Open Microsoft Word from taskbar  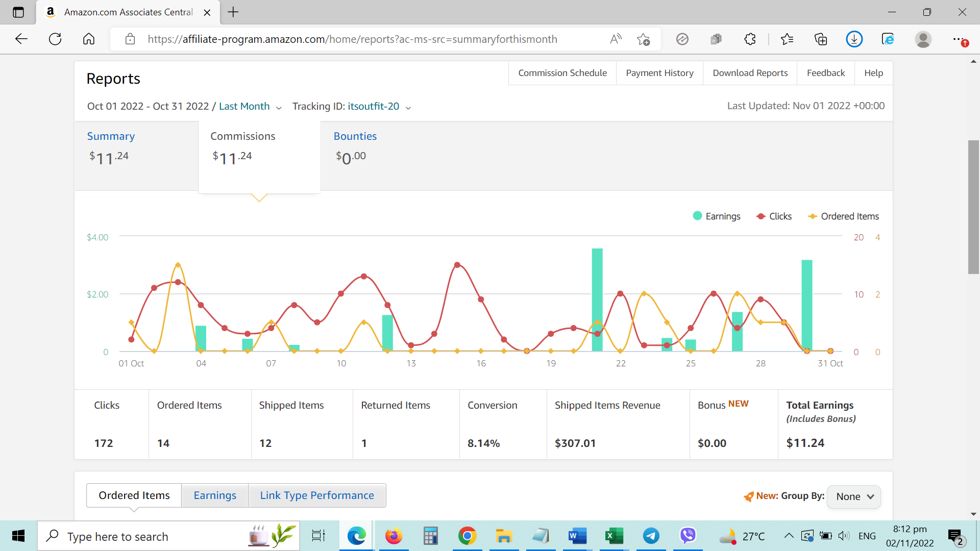[577, 536]
